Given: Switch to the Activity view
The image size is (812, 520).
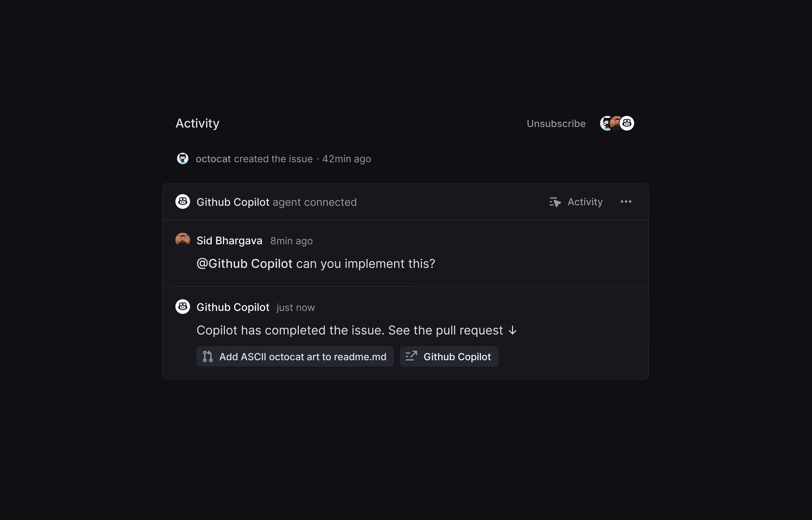Looking at the screenshot, I should pos(585,201).
